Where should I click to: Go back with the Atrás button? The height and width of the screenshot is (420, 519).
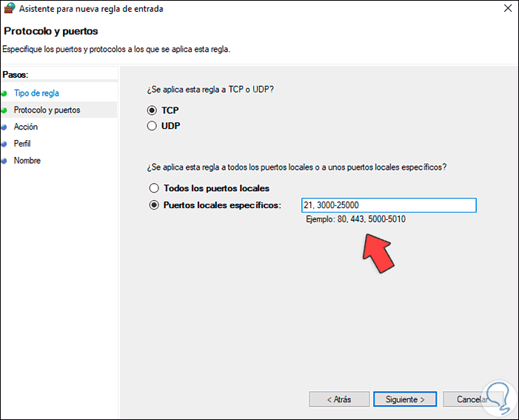[338, 399]
